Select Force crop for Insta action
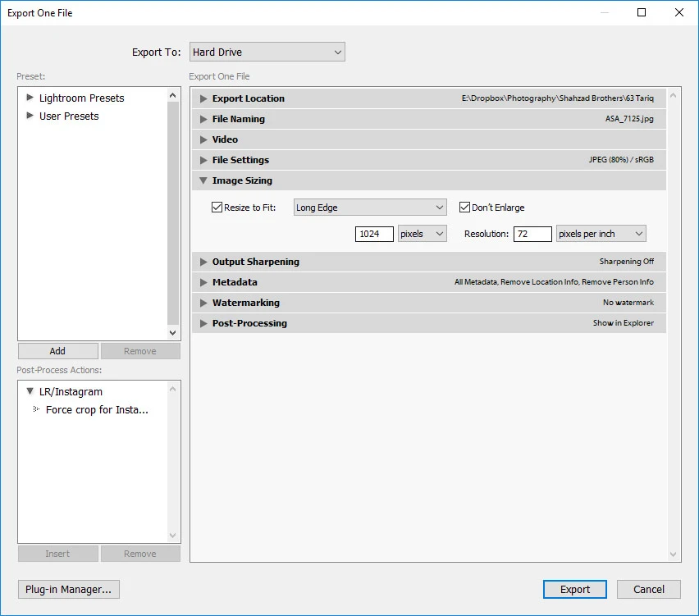699x616 pixels. point(97,409)
